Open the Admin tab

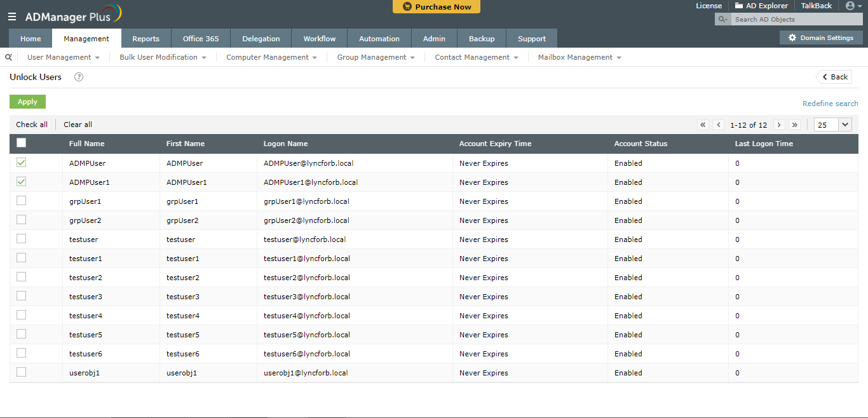(434, 39)
